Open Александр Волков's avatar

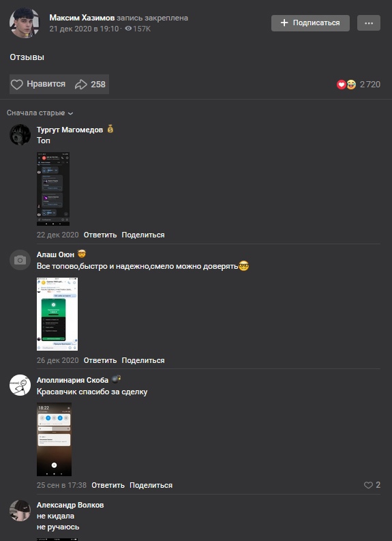pos(20,510)
